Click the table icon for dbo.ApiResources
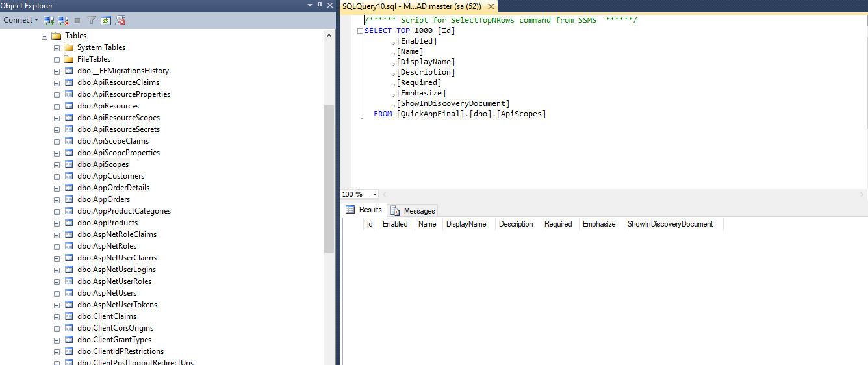 click(68, 106)
